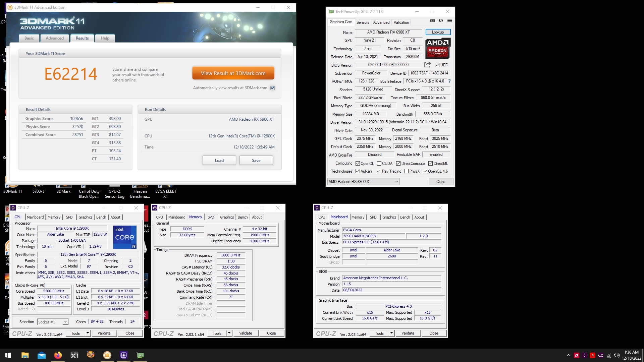Toggle Ray Tracing checkbox
Image resolution: width=644 pixels, height=362 pixels.
[379, 171]
